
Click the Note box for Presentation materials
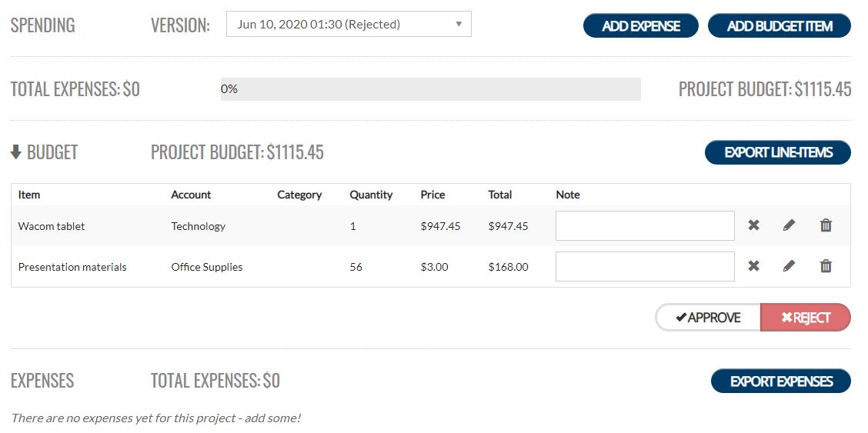[x=645, y=266]
